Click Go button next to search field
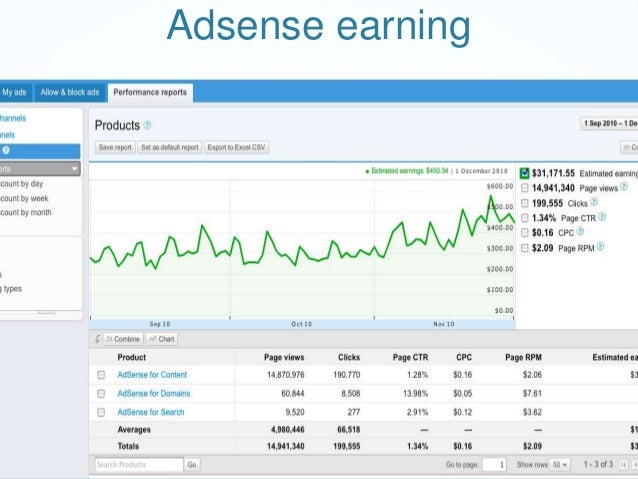 coord(192,464)
